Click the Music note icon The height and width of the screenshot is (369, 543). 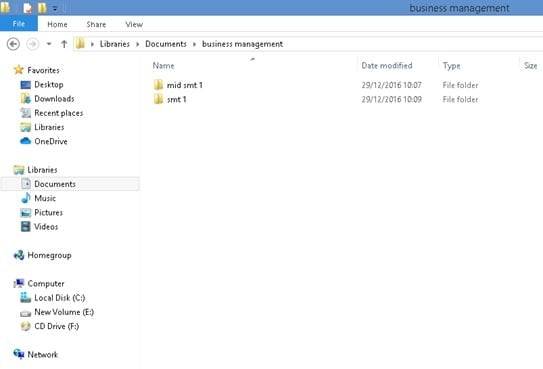pyautogui.click(x=26, y=198)
